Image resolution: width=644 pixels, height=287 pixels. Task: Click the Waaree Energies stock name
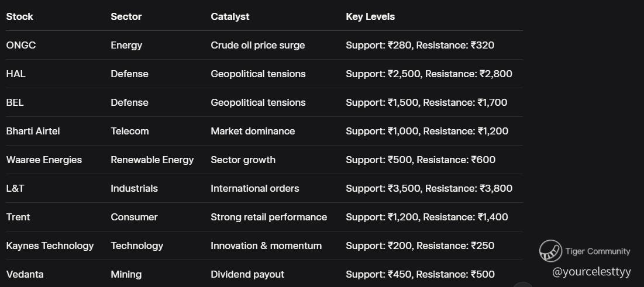[44, 160]
